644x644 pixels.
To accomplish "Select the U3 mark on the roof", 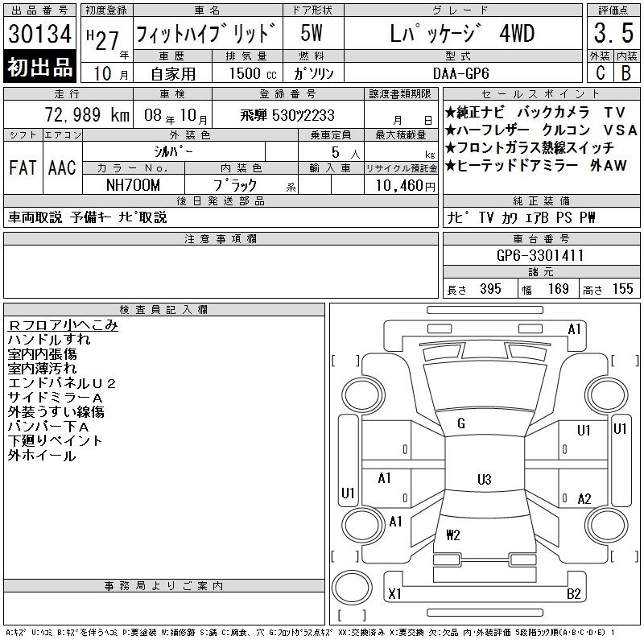I will click(x=484, y=480).
